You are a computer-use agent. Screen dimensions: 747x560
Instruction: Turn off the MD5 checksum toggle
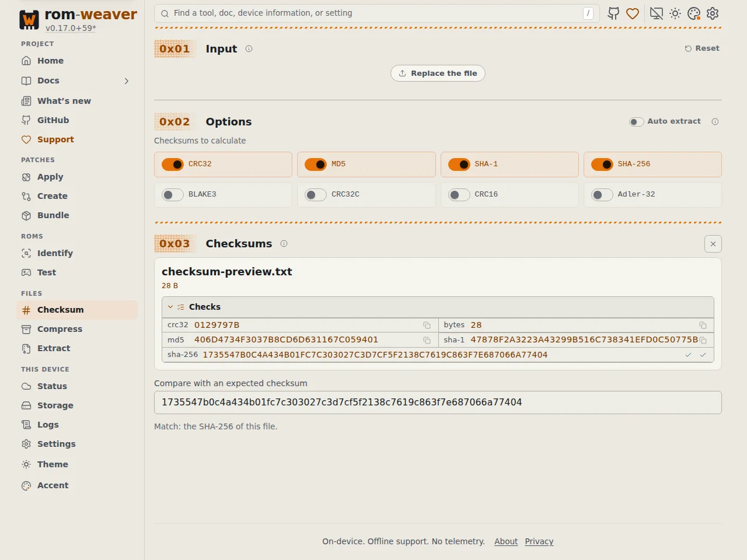click(316, 164)
